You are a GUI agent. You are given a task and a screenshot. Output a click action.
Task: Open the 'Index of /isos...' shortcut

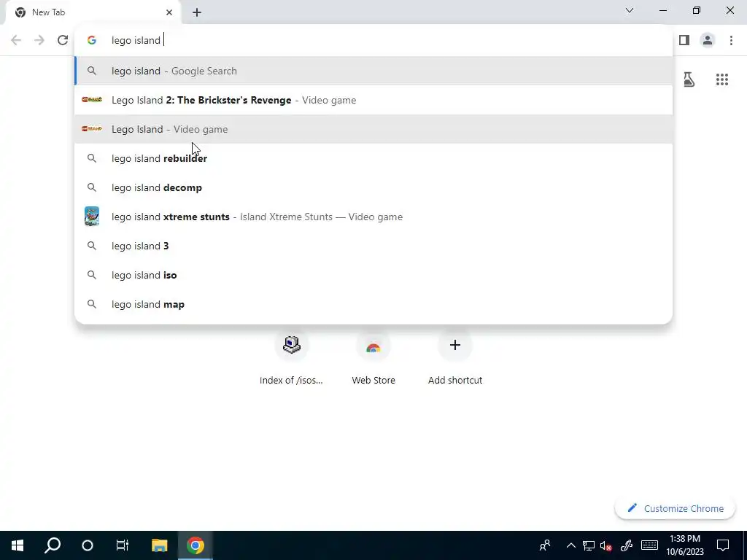click(x=291, y=359)
